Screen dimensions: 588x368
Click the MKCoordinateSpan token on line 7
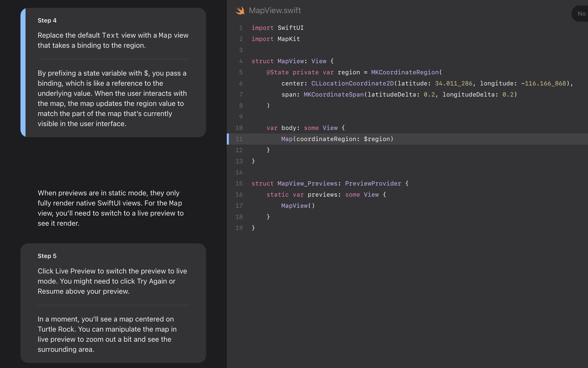(333, 95)
